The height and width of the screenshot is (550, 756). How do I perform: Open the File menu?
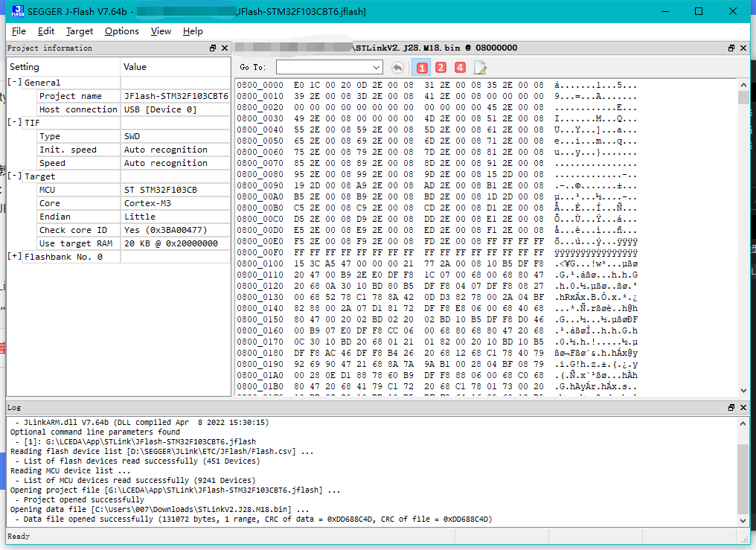point(19,31)
